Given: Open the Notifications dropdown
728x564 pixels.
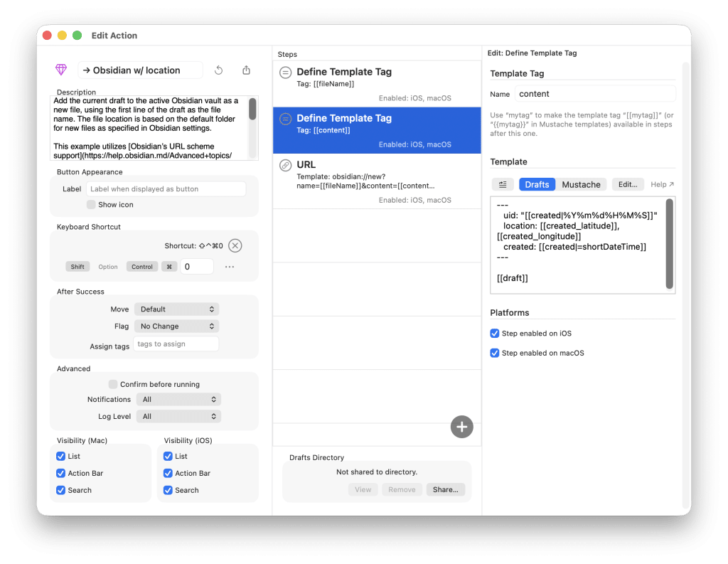Looking at the screenshot, I should click(178, 400).
